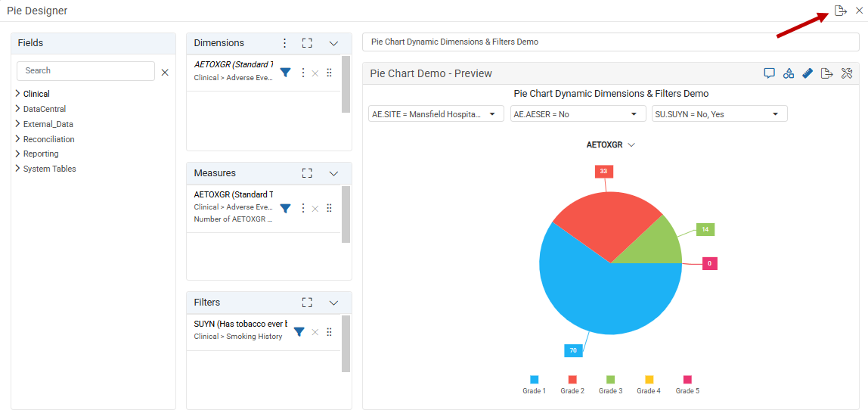Click the chart title input field

click(x=611, y=42)
